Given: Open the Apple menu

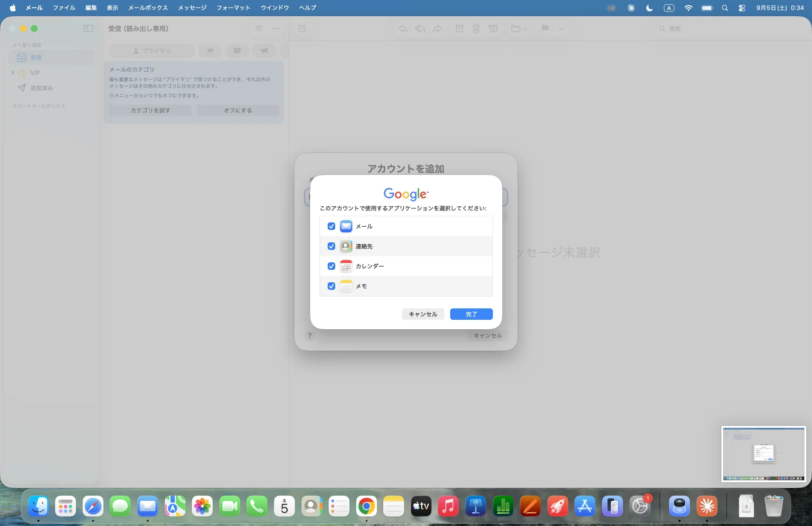Looking at the screenshot, I should 13,8.
